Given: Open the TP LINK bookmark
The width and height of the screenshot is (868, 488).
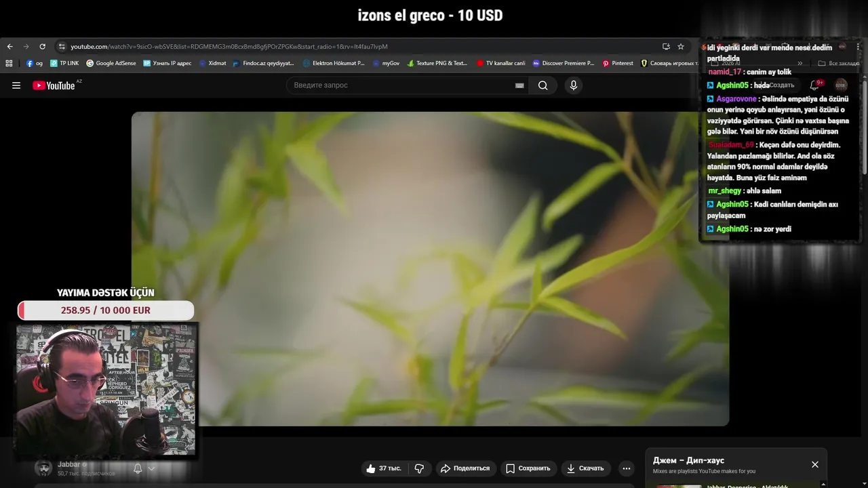Looking at the screenshot, I should pyautogui.click(x=64, y=63).
